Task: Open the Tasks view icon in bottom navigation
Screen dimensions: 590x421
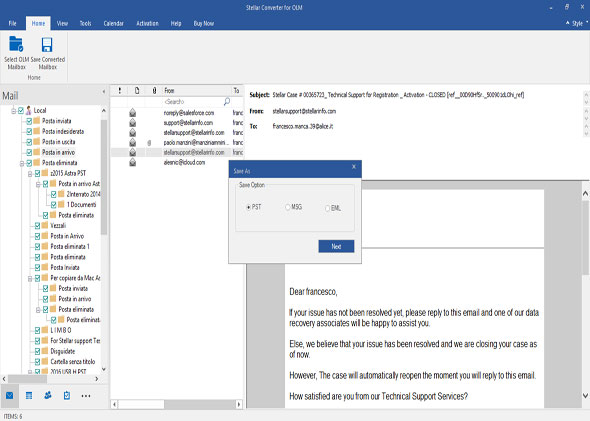Action: (x=67, y=395)
